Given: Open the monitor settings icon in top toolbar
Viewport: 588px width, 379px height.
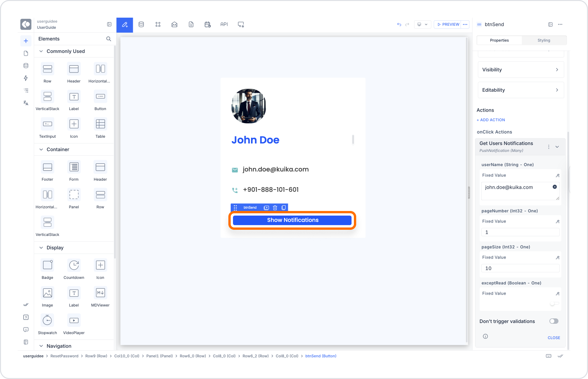Looking at the screenshot, I should [x=241, y=25].
